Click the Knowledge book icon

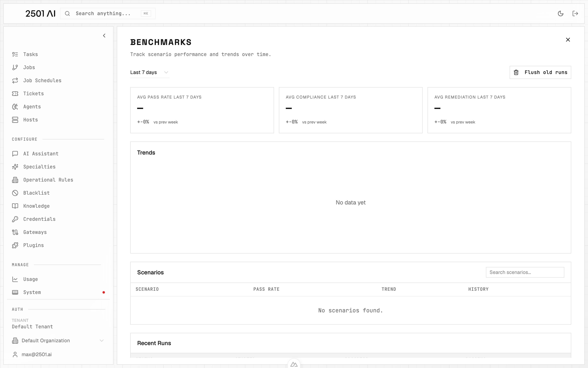tap(15, 206)
